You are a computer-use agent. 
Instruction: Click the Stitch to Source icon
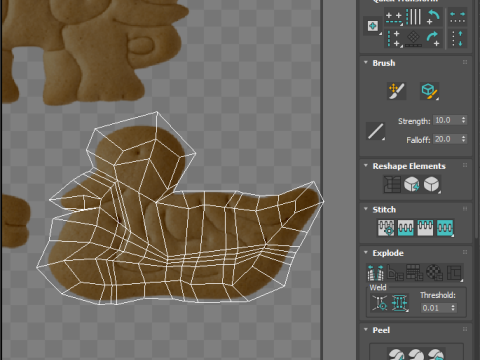[425, 228]
